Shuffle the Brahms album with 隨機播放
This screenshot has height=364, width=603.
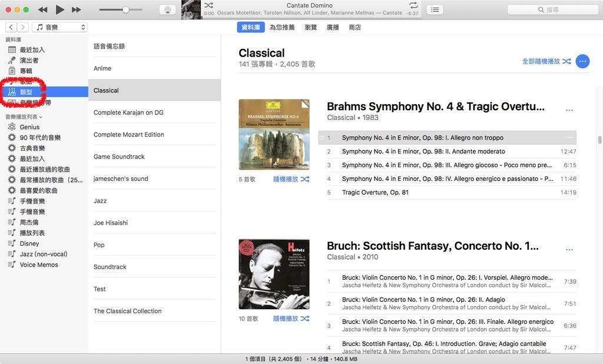coord(291,179)
